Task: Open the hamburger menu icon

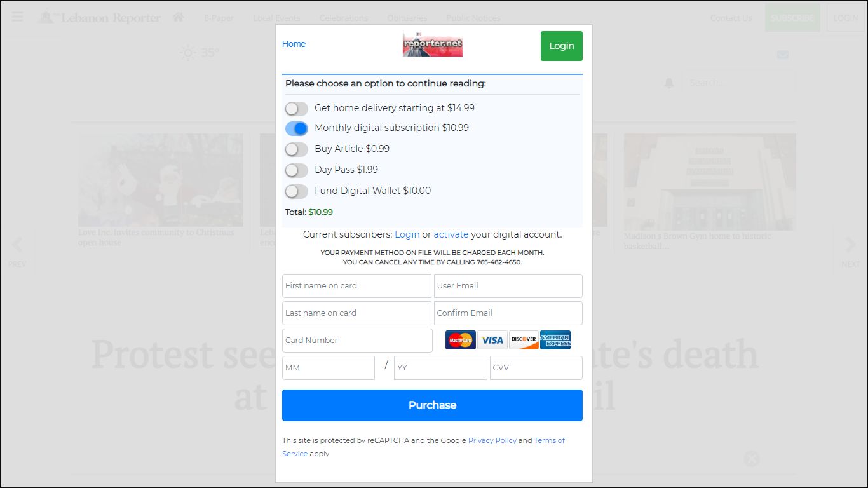Action: [x=17, y=17]
